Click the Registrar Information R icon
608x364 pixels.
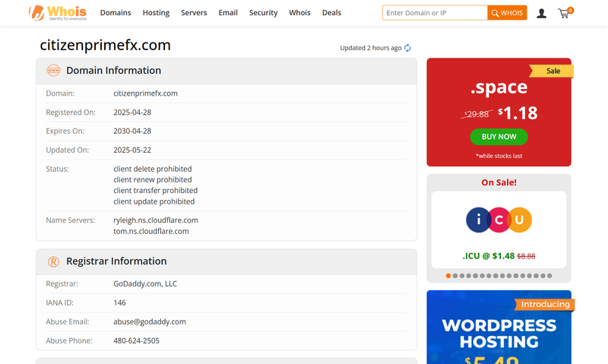tap(53, 261)
